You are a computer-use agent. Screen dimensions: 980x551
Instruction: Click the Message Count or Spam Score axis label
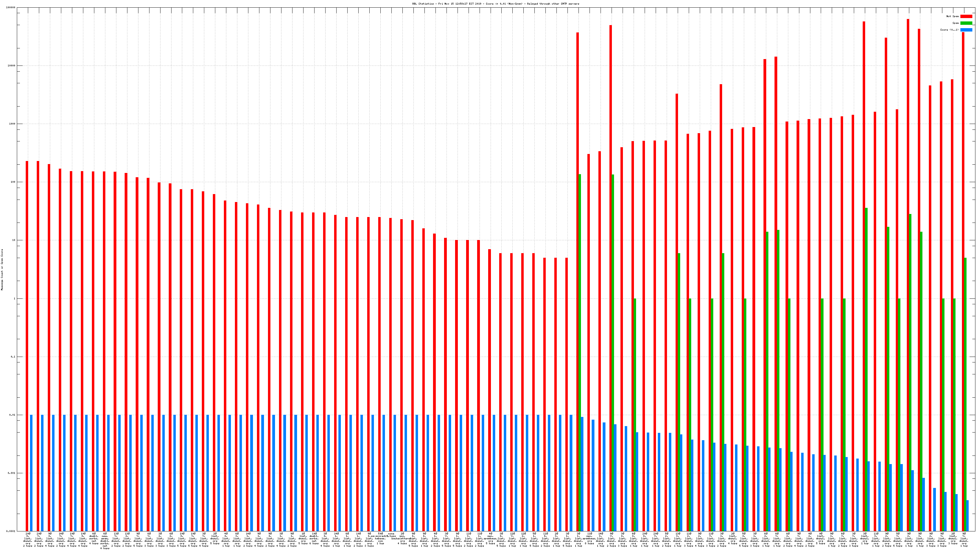(2, 270)
